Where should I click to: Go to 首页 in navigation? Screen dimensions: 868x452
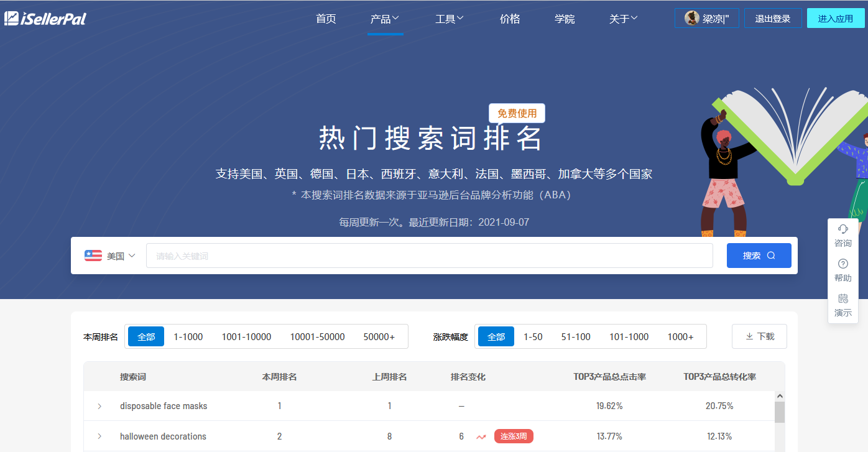(326, 19)
